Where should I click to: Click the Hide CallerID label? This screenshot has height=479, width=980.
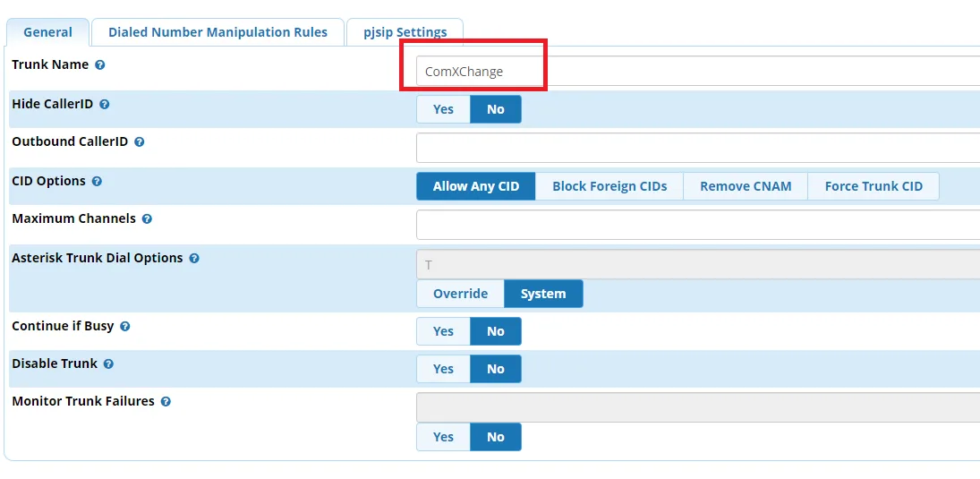[x=53, y=104]
